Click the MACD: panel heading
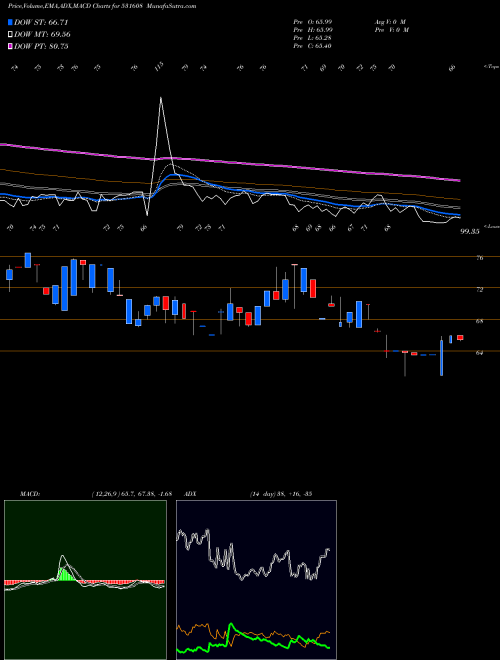 click(29, 494)
